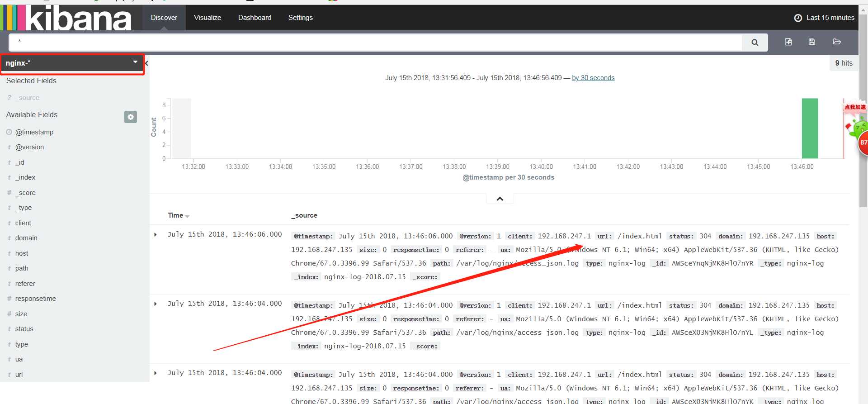Click the 'by 30 seconds' interval link
Image resolution: width=868 pixels, height=404 pixels.
tap(593, 78)
